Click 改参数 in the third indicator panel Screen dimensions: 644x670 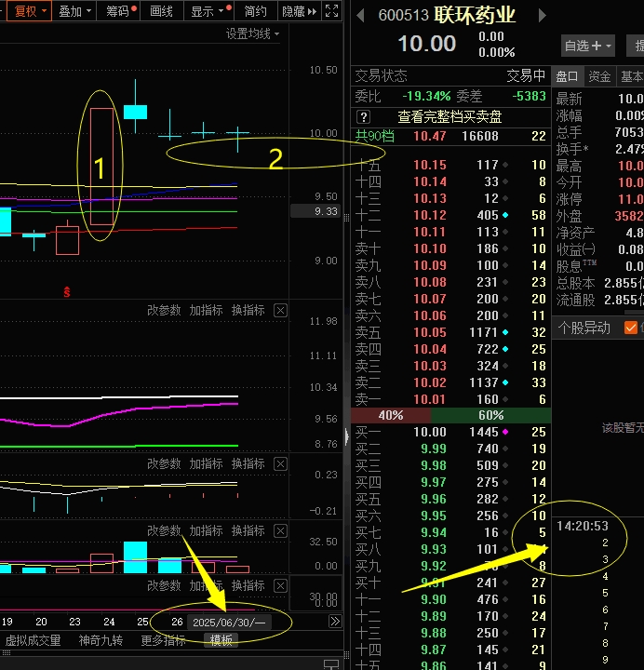164,530
